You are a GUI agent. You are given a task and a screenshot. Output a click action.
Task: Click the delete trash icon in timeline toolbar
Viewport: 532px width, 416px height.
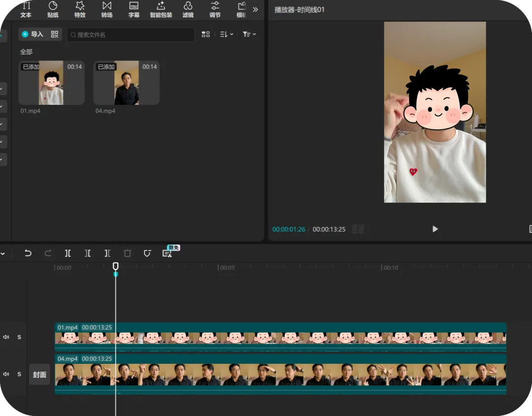pos(127,253)
